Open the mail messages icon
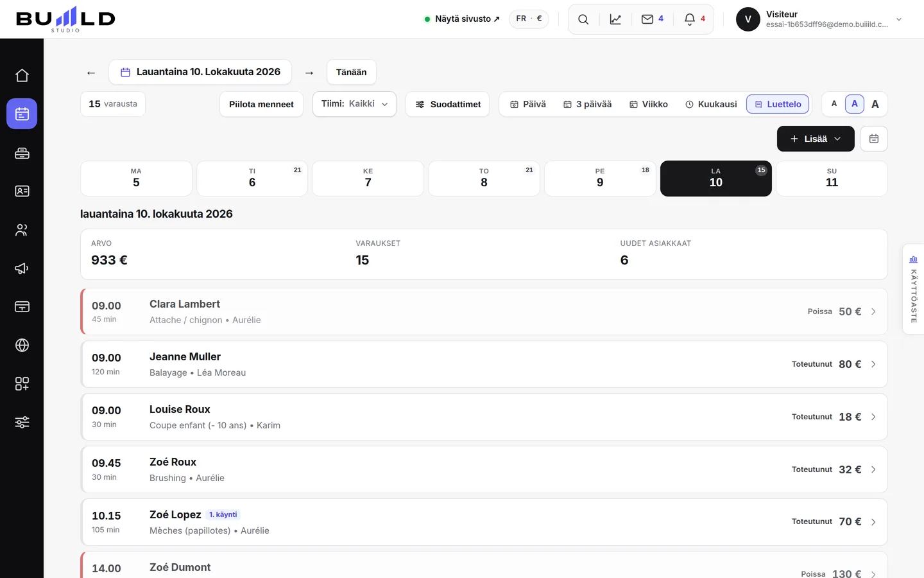 tap(653, 19)
